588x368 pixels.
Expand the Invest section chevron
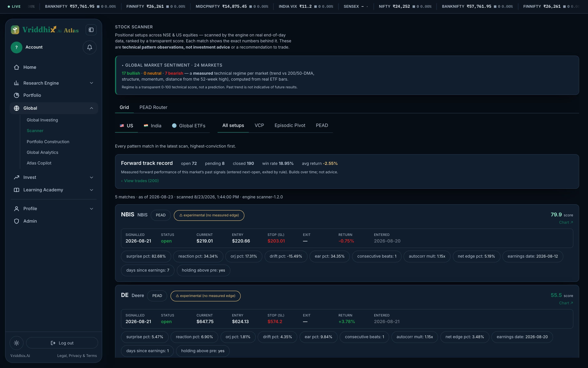click(92, 177)
